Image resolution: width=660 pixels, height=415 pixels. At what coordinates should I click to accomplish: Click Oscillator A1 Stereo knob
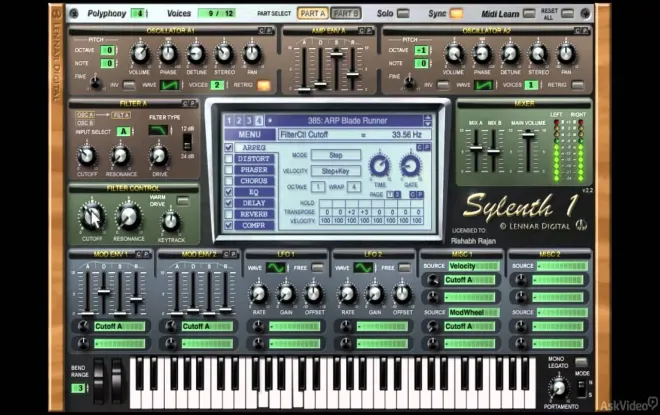tap(224, 54)
